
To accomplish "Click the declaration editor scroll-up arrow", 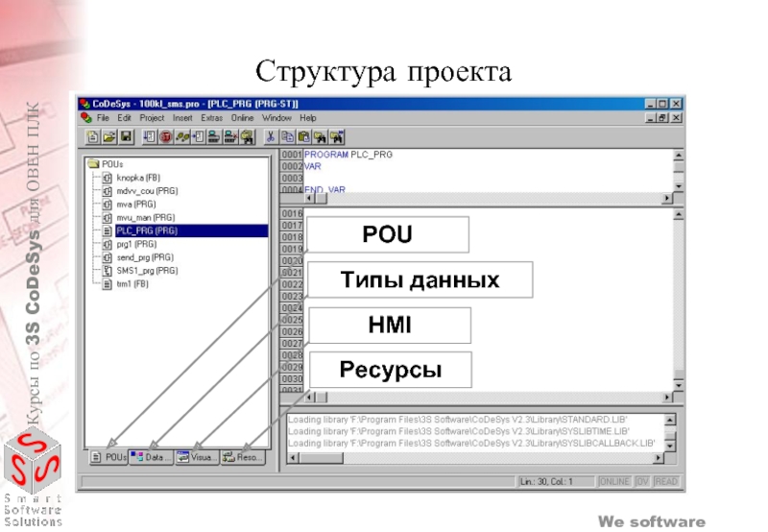I will click(679, 156).
